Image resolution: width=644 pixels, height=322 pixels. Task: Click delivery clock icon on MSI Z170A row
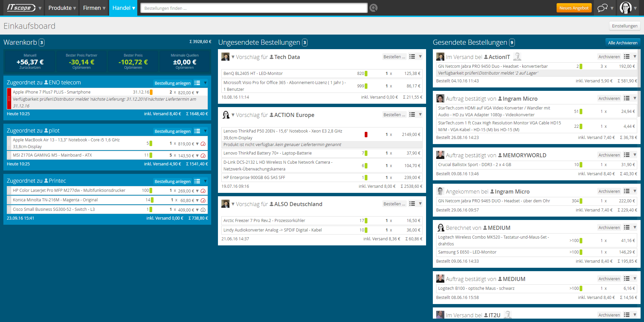tap(203, 156)
